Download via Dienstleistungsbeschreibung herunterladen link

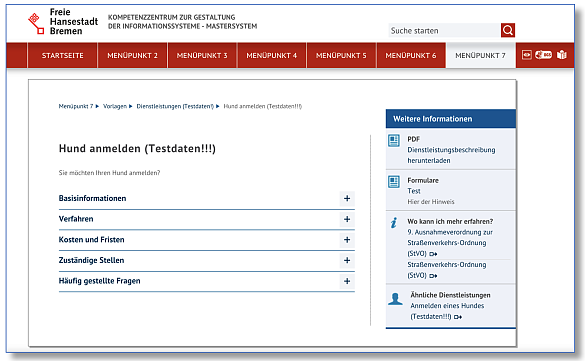[451, 155]
